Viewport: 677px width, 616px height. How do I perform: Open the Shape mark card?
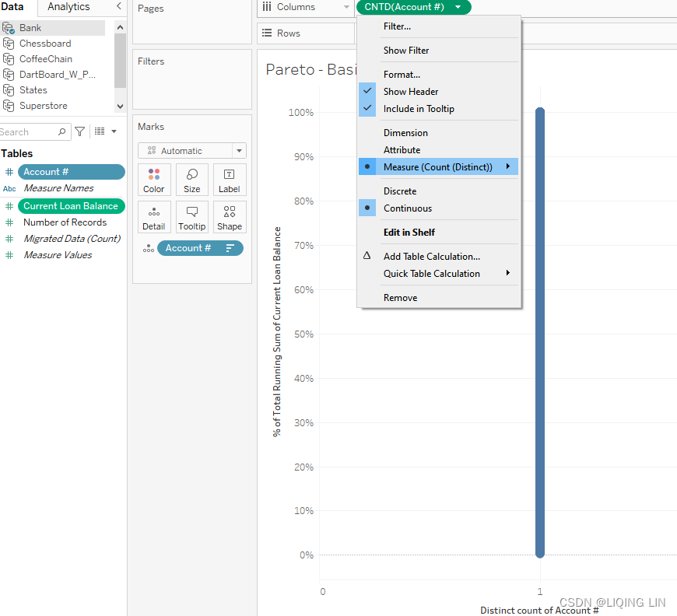(x=230, y=217)
